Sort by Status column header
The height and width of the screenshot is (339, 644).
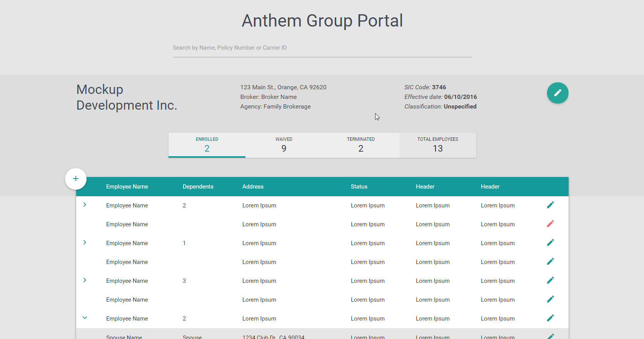359,187
